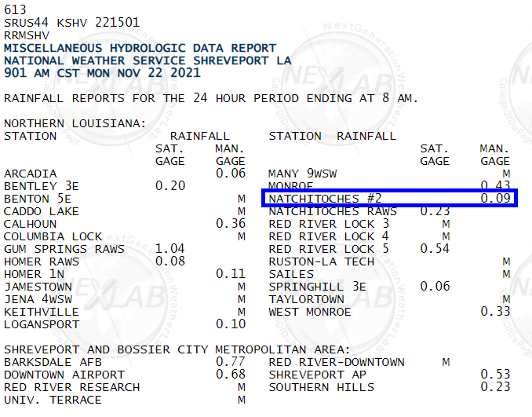
Task: Click the ARCADIA station name
Action: 30,174
